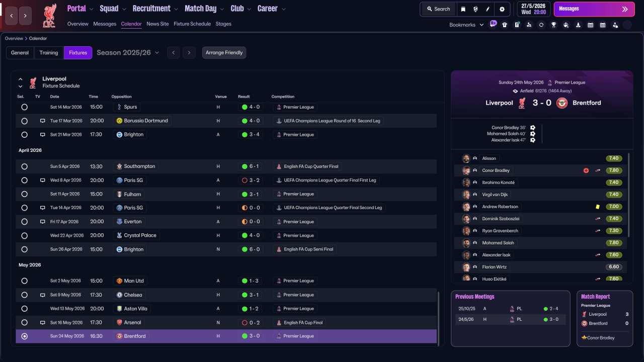Click the Search button

(438, 9)
